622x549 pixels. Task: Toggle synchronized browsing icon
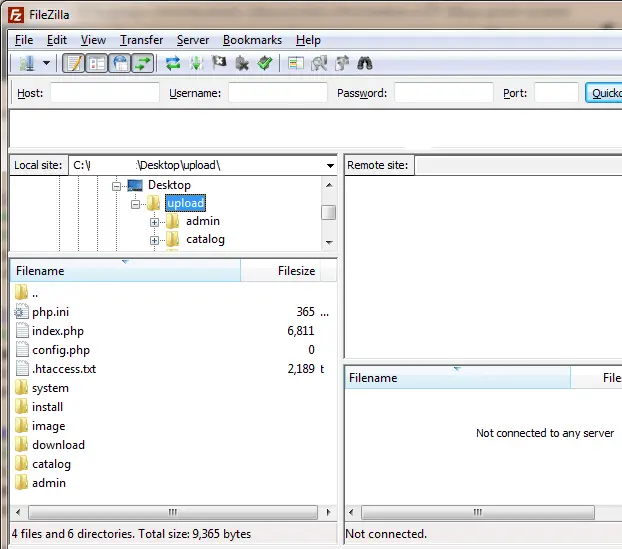tap(342, 63)
